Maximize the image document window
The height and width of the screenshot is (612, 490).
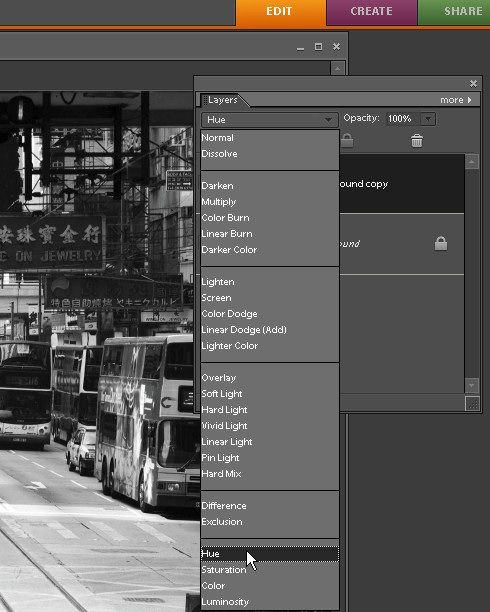click(319, 47)
